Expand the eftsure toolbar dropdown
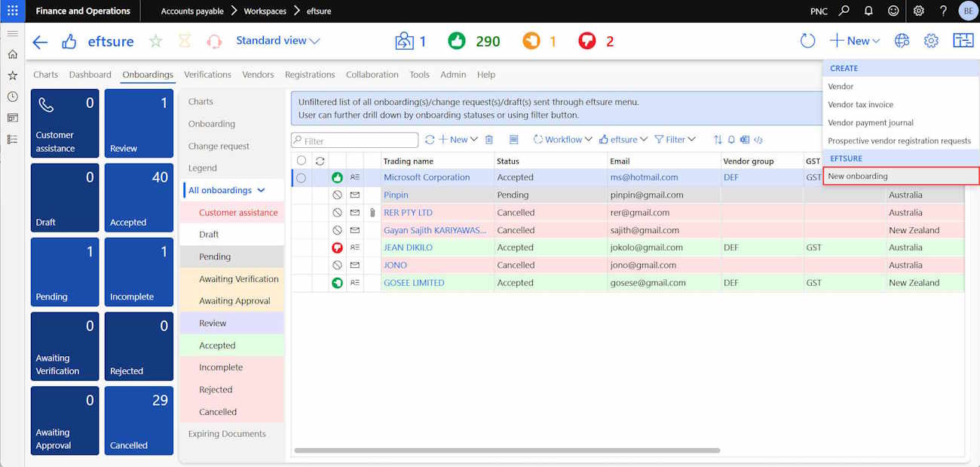This screenshot has width=980, height=467. 624,140
